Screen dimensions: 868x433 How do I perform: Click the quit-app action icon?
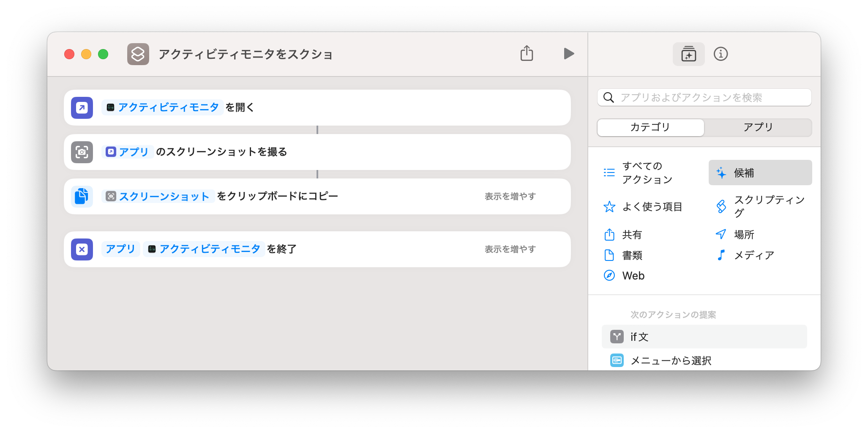[82, 249]
